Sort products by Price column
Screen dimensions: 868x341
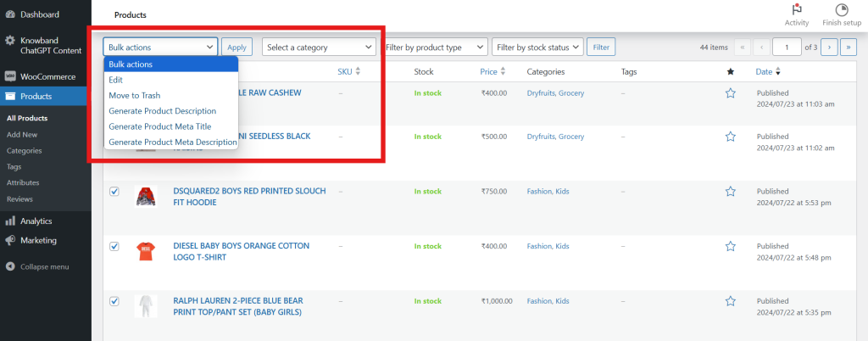click(492, 71)
